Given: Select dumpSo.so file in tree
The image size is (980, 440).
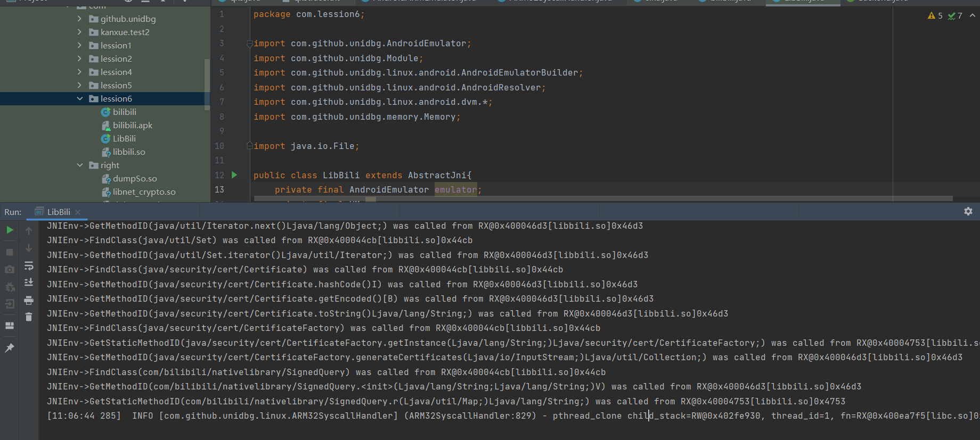Looking at the screenshot, I should (135, 178).
